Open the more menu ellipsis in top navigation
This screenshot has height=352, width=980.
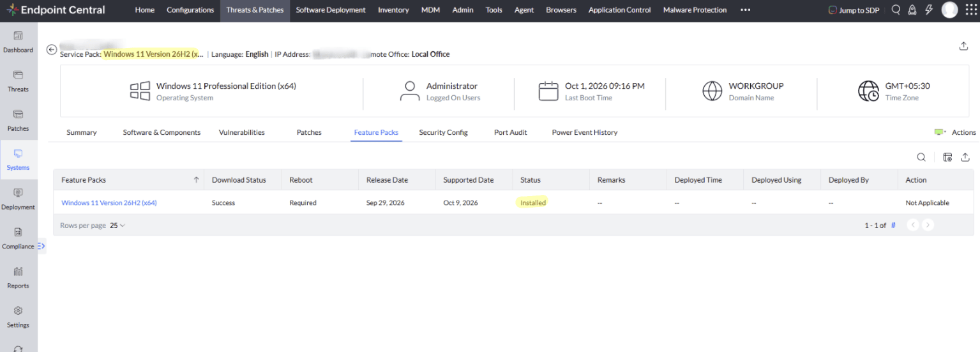click(x=745, y=10)
